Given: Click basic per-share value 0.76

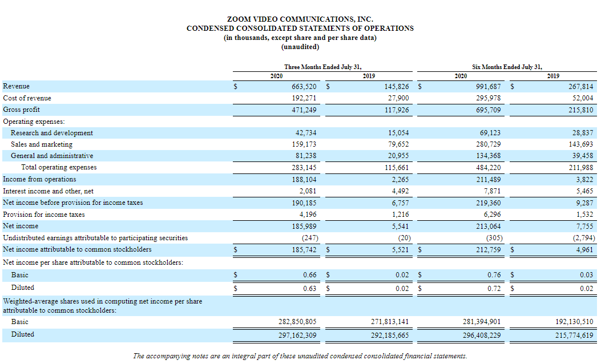Looking at the screenshot, I should 494,275.
